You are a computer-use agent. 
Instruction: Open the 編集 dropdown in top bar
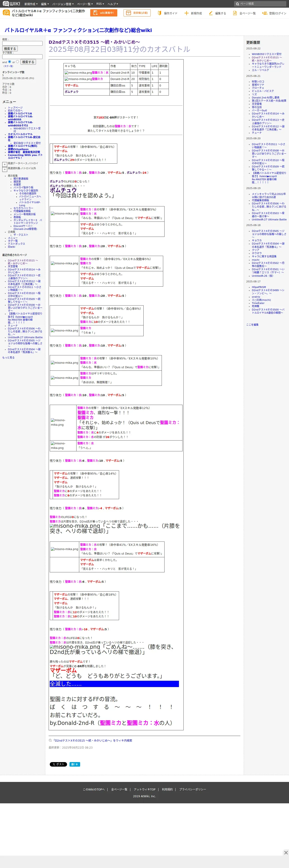(45, 4)
